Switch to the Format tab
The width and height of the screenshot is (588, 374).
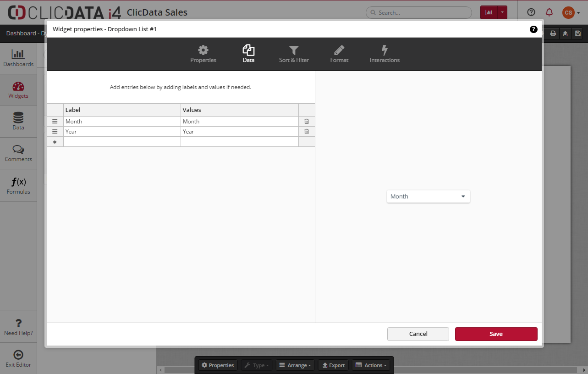tap(339, 54)
